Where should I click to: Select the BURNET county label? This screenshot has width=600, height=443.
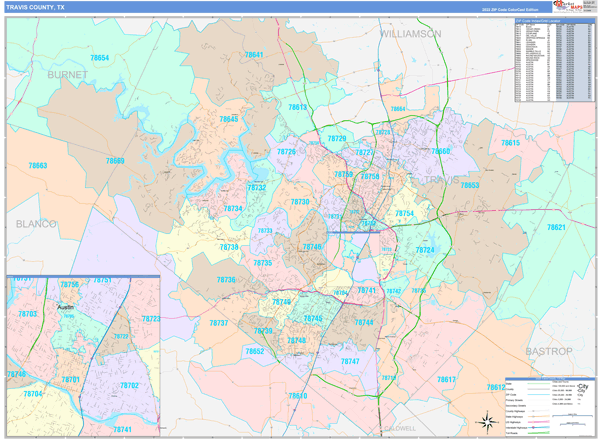(68, 74)
